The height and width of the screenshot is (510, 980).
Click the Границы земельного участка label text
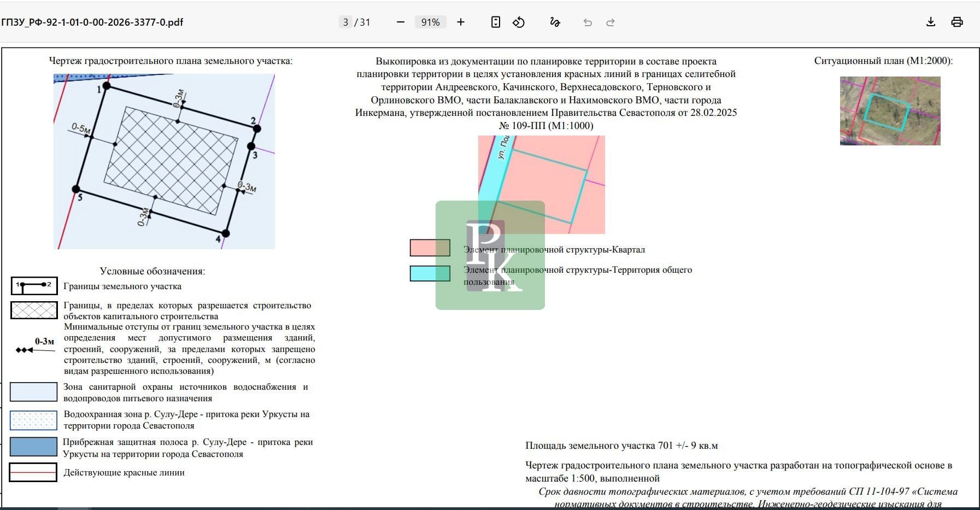point(122,286)
